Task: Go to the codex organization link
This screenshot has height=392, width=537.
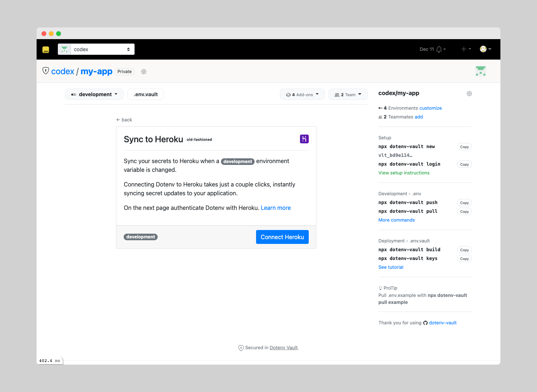Action: pos(63,71)
